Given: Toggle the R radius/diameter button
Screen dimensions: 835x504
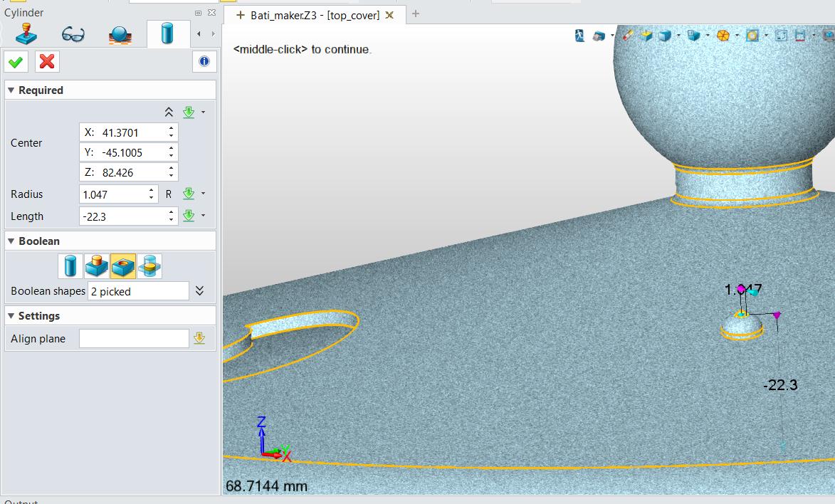Looking at the screenshot, I should (x=169, y=194).
